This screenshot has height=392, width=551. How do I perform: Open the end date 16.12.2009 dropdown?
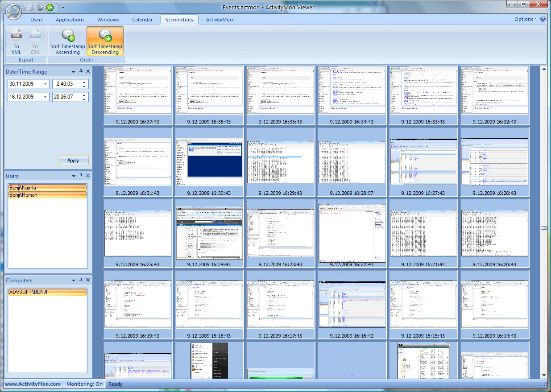pos(45,97)
